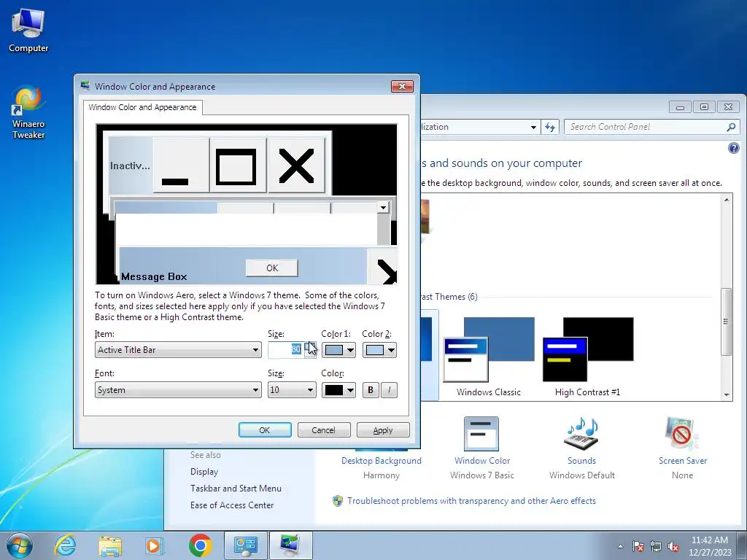Expand the Item dropdown showing Active Title Bar
The width and height of the screenshot is (747, 560).
[178, 350]
